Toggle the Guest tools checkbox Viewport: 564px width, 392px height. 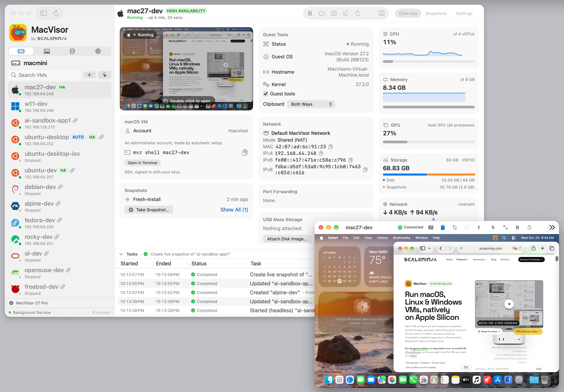point(266,94)
